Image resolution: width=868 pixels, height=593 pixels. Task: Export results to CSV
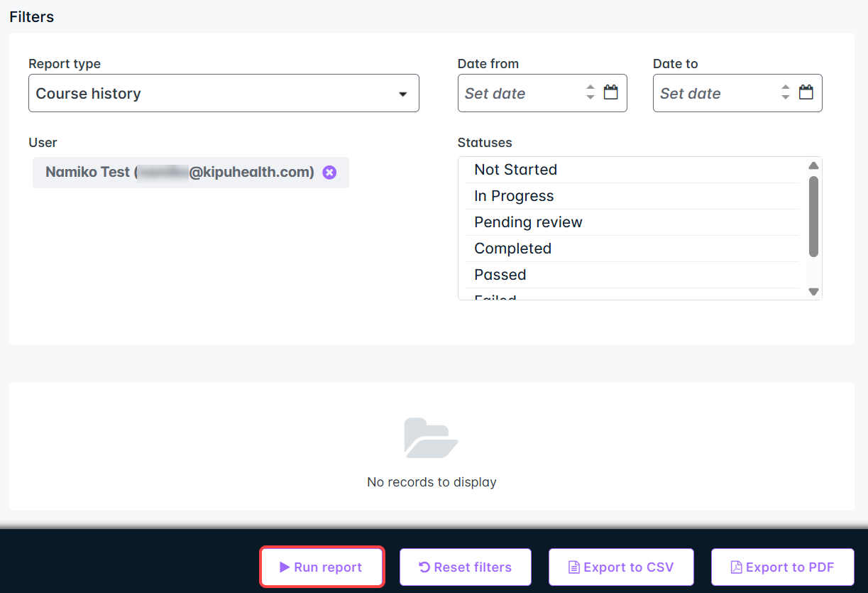[621, 567]
